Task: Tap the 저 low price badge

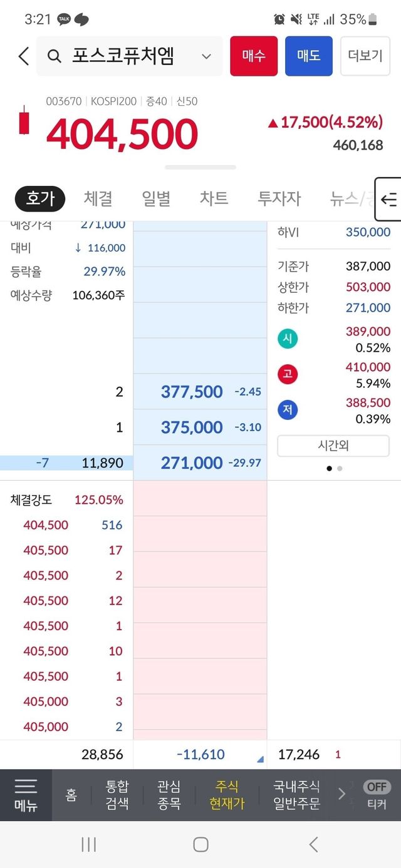Action: (288, 411)
